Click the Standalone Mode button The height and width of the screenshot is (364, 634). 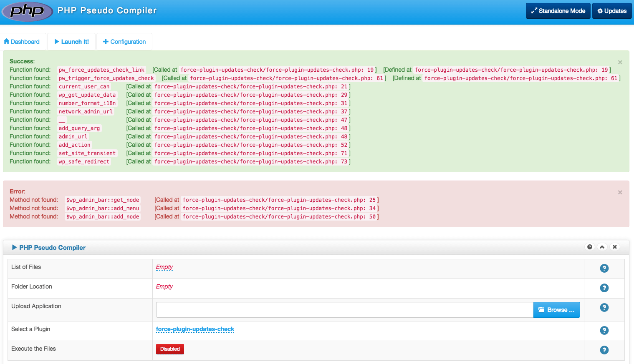pos(558,11)
